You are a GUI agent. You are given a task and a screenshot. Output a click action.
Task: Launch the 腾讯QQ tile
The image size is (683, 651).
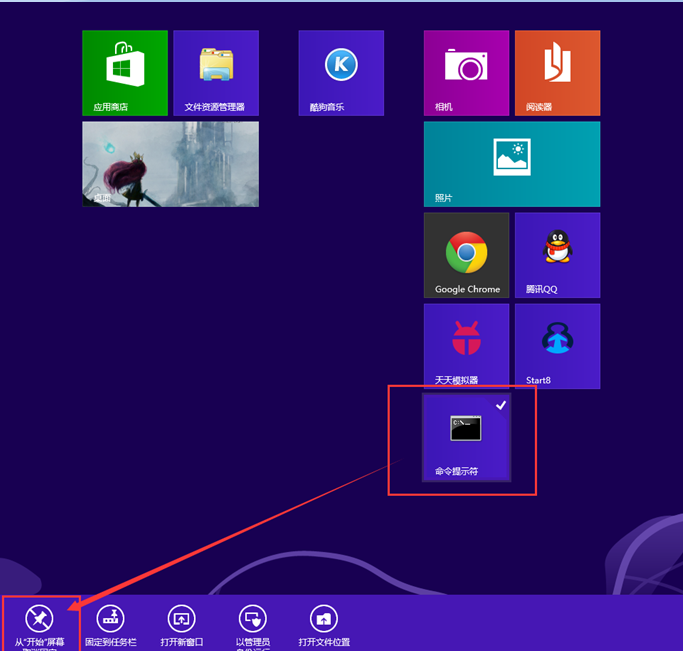pyautogui.click(x=558, y=255)
